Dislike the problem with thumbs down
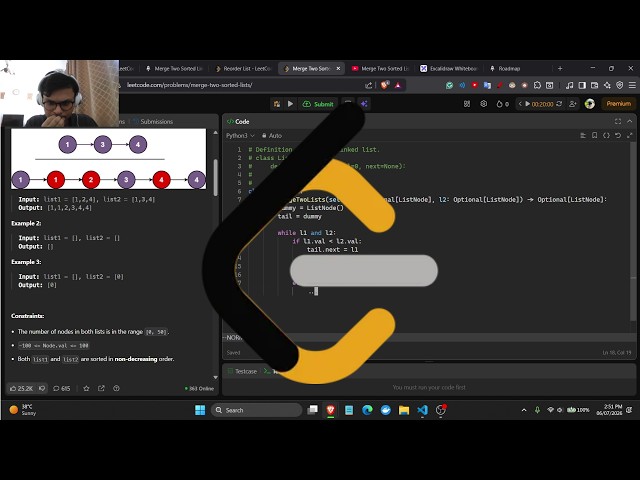The width and height of the screenshot is (640, 480). (42, 389)
